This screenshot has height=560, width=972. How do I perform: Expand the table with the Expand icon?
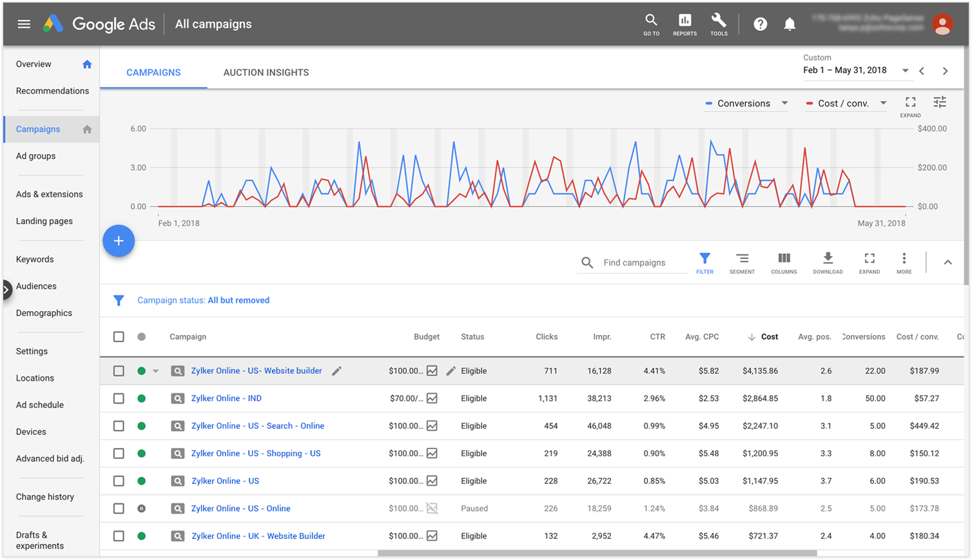click(870, 263)
